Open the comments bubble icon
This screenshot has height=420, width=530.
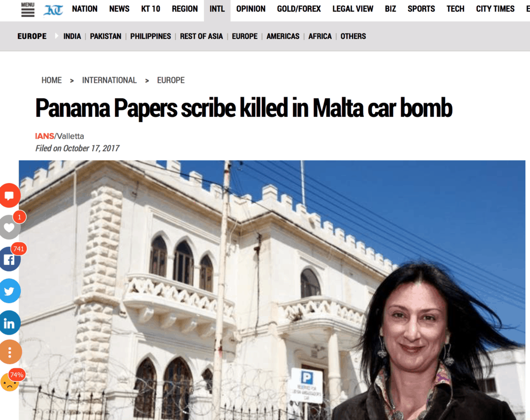[x=9, y=196]
